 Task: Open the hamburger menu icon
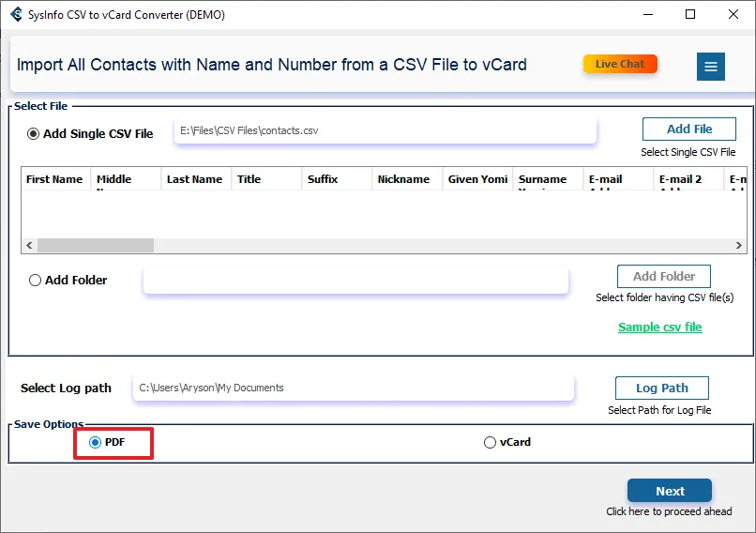click(710, 67)
